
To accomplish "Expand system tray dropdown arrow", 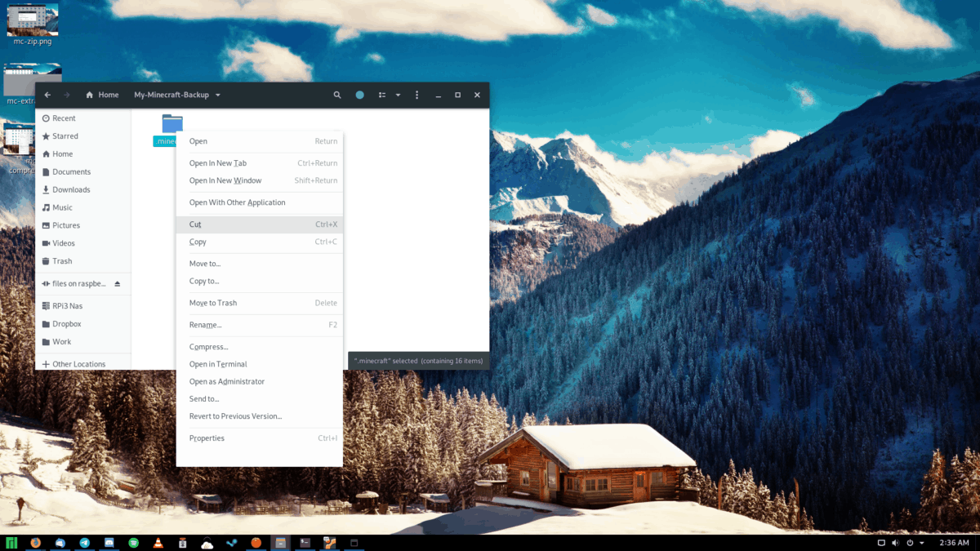I will [922, 543].
